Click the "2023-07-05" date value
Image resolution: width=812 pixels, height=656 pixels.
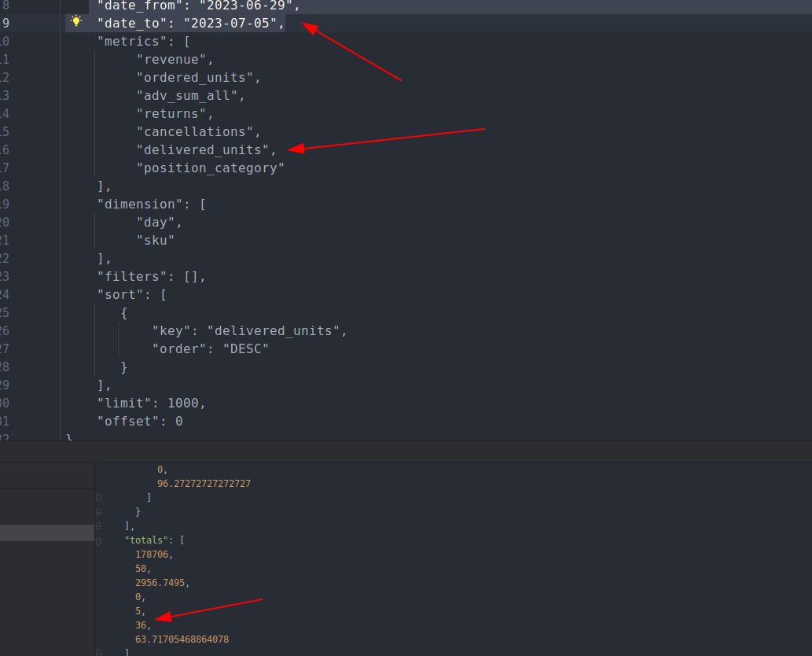230,24
